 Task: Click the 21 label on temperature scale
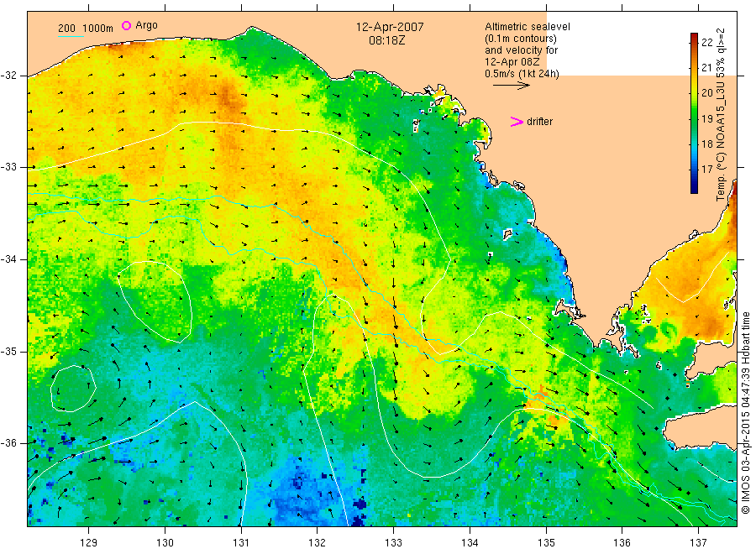pyautogui.click(x=706, y=67)
